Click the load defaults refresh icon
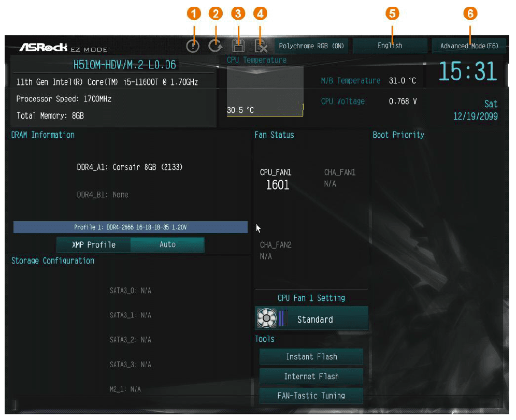This screenshot has height=420, width=516. 216,46
